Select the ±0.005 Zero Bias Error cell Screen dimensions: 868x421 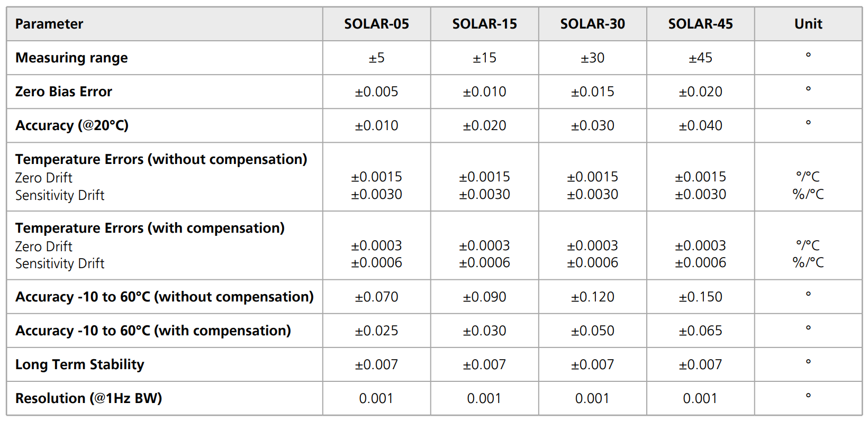[376, 92]
